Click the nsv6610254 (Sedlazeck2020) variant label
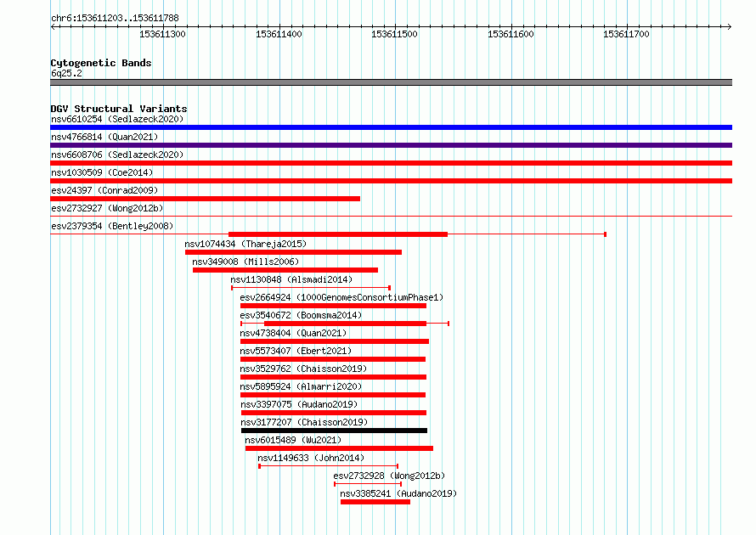Viewport: 756px width, 535px height. coord(117,119)
